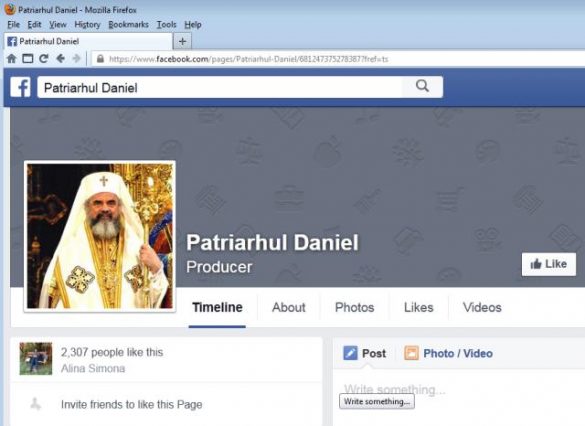The width and height of the screenshot is (585, 426).
Task: Open the Tools menu
Action: pyautogui.click(x=166, y=25)
